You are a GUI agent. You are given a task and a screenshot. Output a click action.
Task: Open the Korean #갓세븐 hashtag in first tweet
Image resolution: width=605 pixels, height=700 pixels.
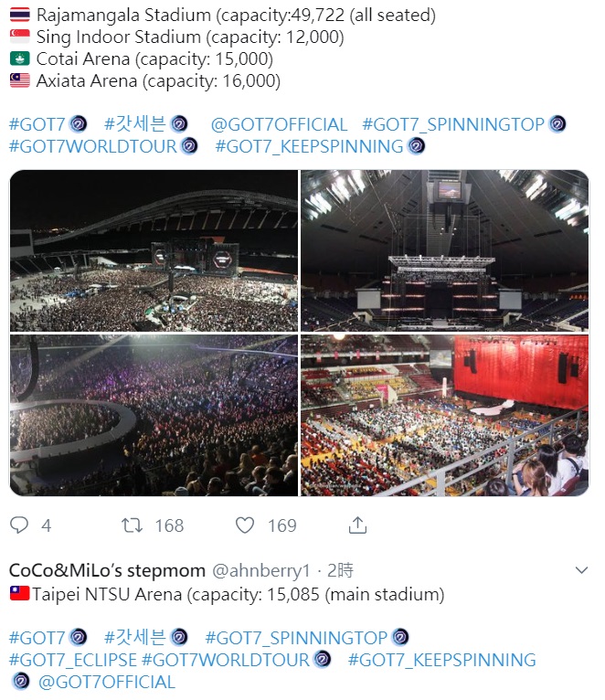[x=135, y=124]
